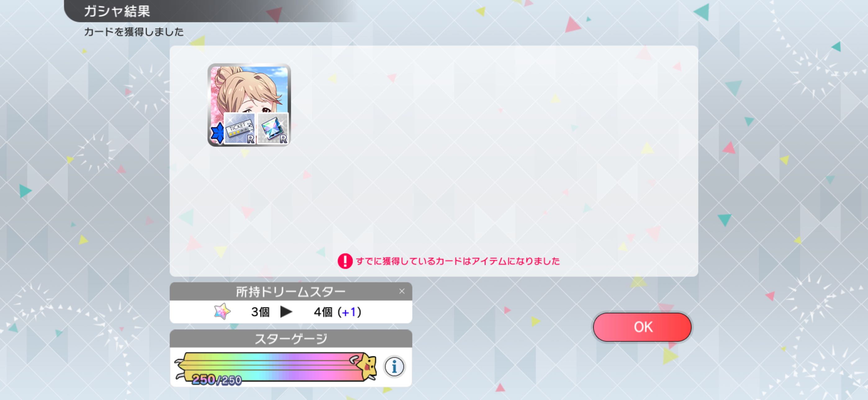The height and width of the screenshot is (400, 868).
Task: Tap the black arrow between star counts
Action: [286, 312]
